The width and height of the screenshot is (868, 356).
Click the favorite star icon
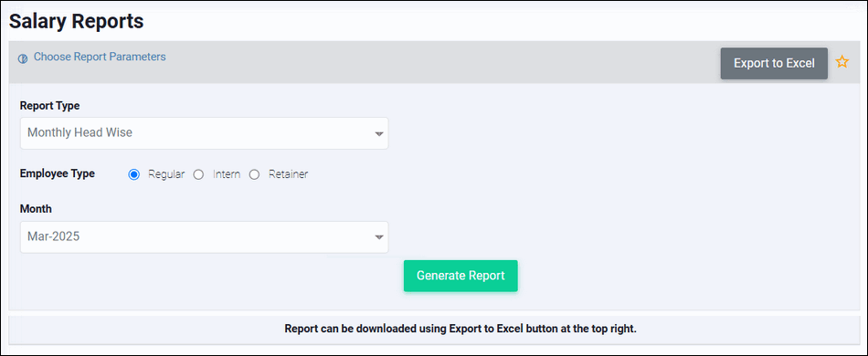click(842, 62)
